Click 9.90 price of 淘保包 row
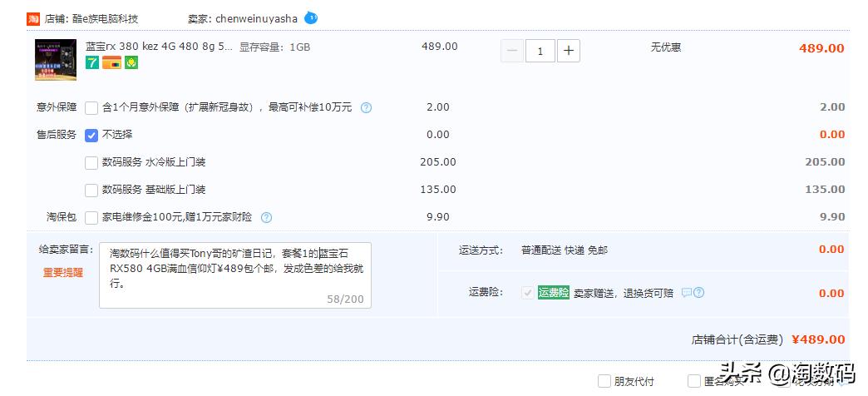The image size is (868, 396). tap(438, 216)
